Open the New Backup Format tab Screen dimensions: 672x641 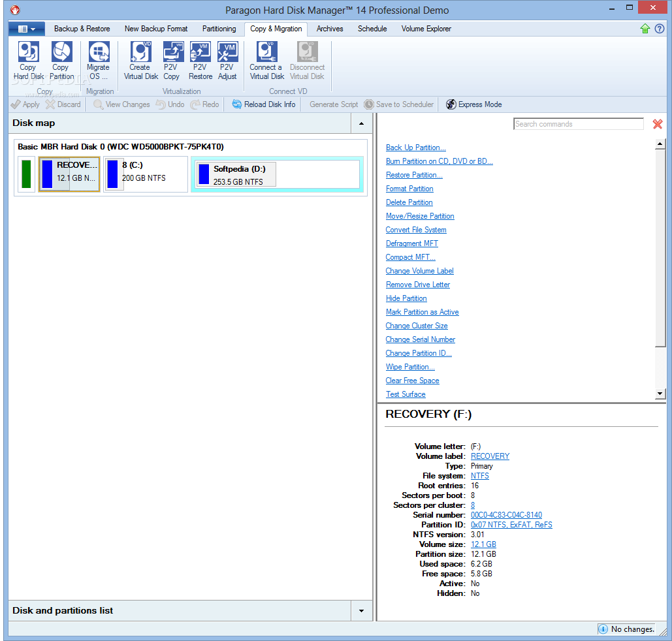[x=156, y=29]
